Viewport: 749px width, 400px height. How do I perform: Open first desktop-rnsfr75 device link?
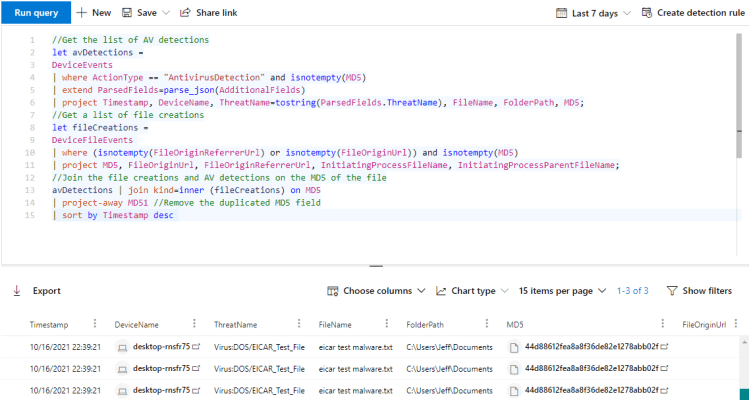(x=160, y=346)
